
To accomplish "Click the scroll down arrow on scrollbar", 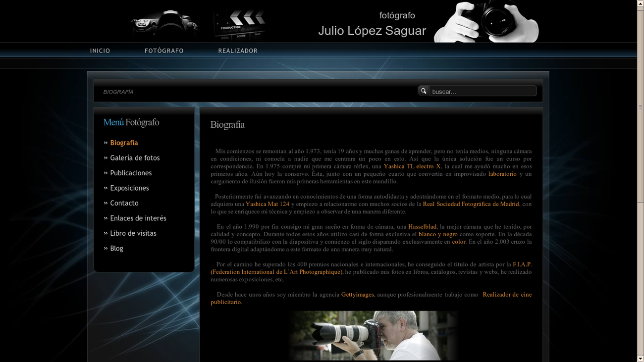I will (640, 358).
